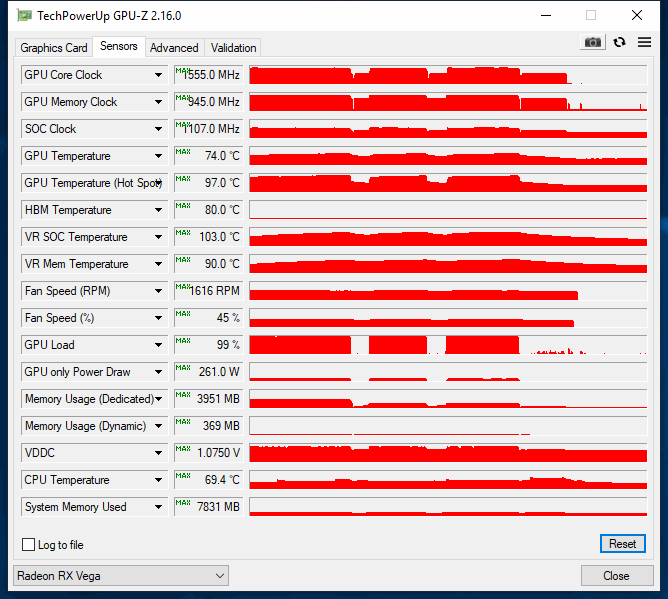668x599 pixels.
Task: Click the Close button at the bottom
Action: tap(616, 576)
